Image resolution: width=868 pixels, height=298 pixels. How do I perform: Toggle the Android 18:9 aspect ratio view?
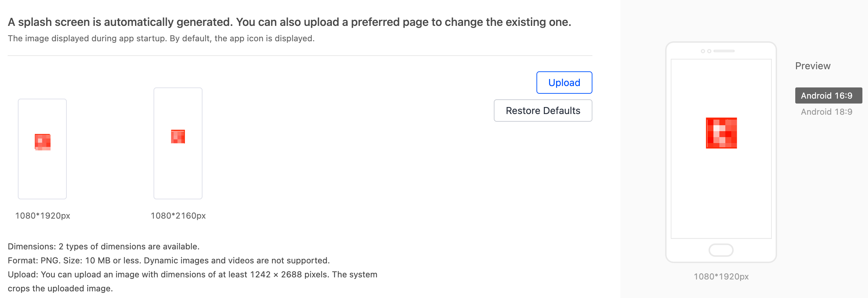click(826, 112)
